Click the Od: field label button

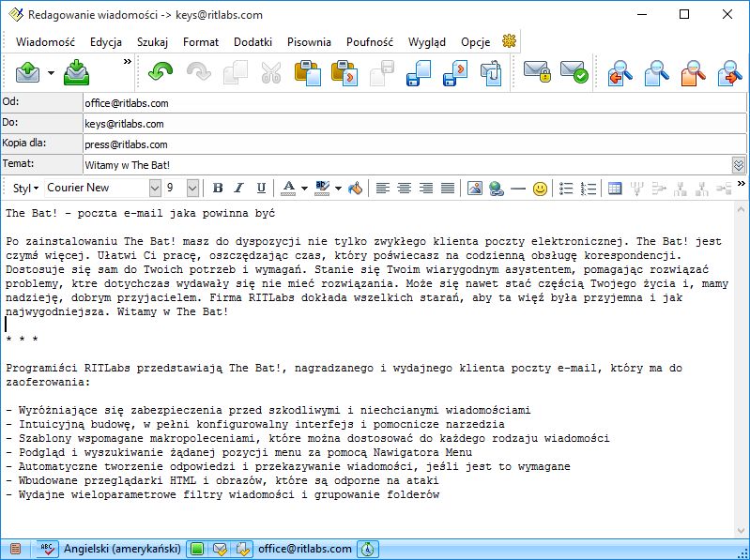click(x=41, y=103)
